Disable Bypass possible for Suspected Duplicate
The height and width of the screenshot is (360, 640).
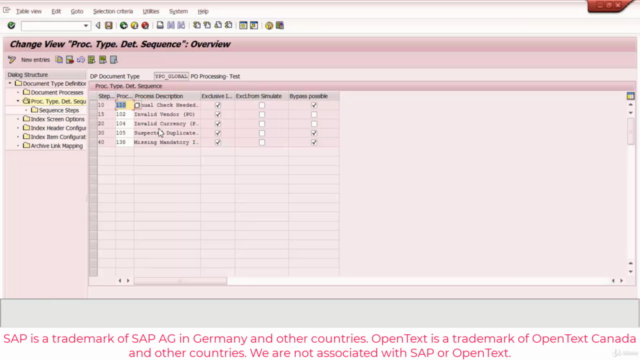[314, 133]
